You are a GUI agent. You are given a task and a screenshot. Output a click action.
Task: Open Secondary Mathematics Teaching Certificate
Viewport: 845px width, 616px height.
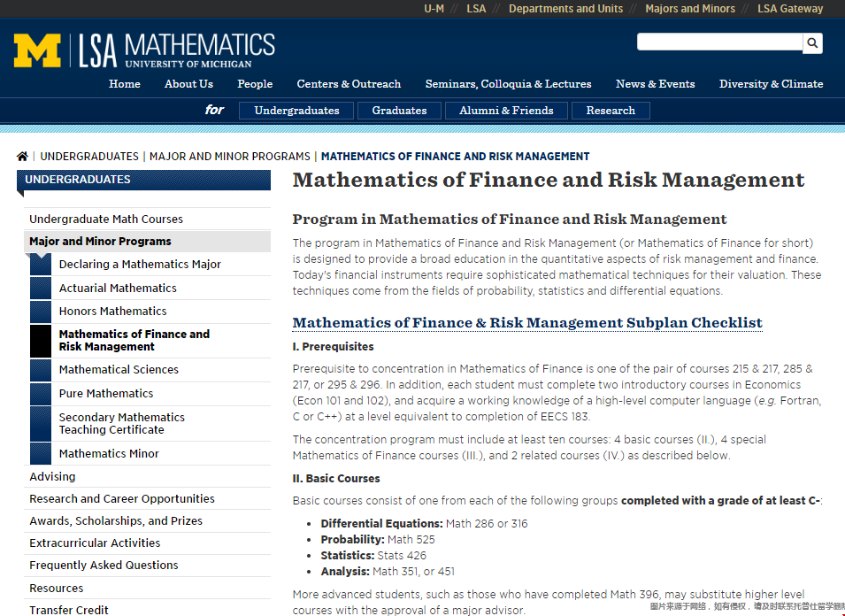point(150,424)
